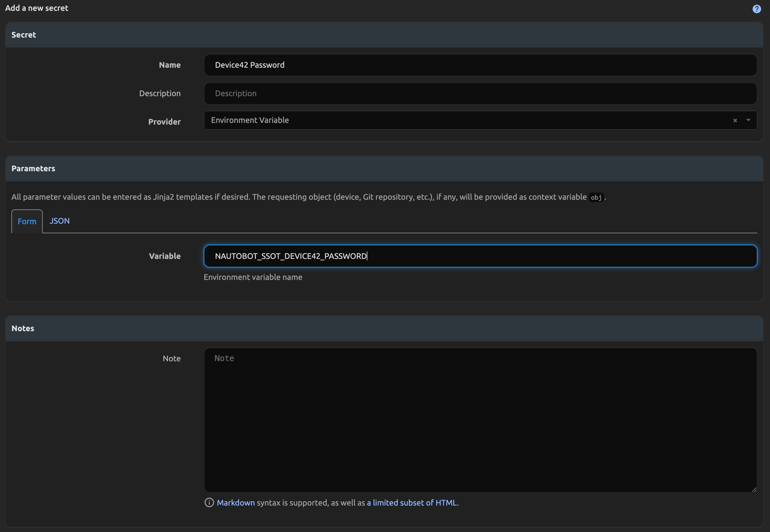Click the Variable field label
This screenshot has width=770, height=532.
165,256
